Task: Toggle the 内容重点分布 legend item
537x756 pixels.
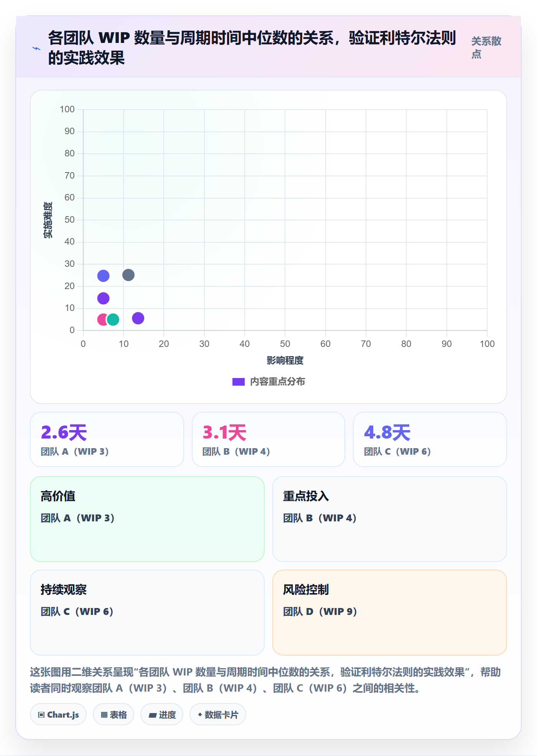Action: pyautogui.click(x=268, y=382)
